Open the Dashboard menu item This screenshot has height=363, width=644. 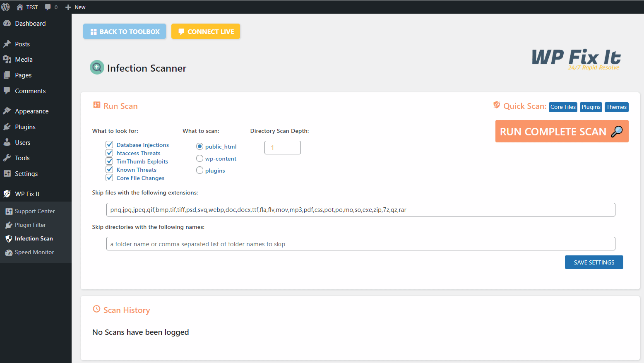(36, 24)
